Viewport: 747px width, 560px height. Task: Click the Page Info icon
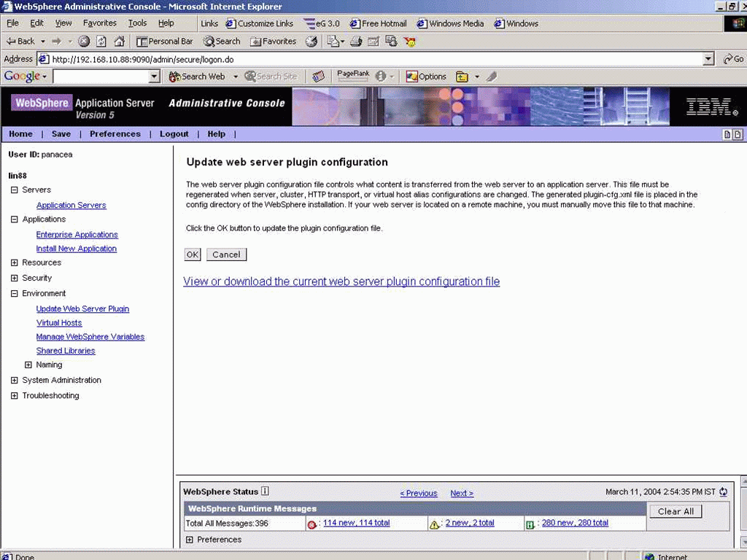point(381,76)
